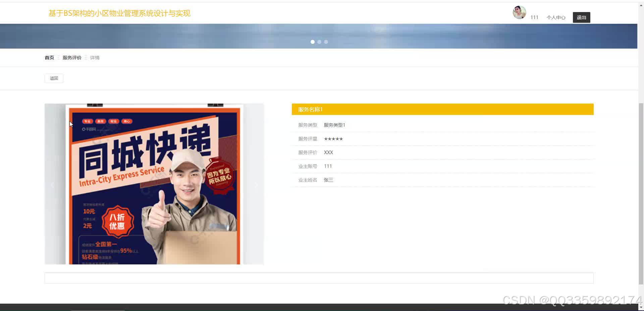
Task: Select the first banner carousel dot
Action: (x=313, y=42)
